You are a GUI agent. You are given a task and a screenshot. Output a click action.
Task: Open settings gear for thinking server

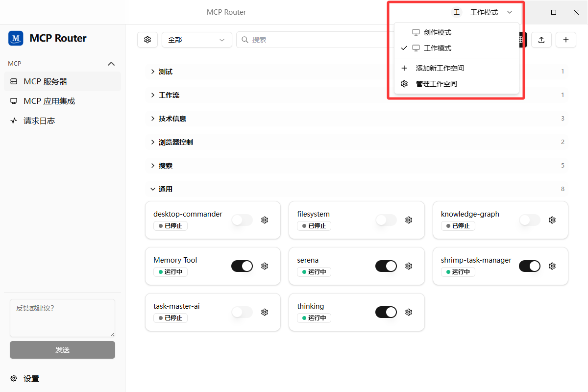click(x=409, y=312)
